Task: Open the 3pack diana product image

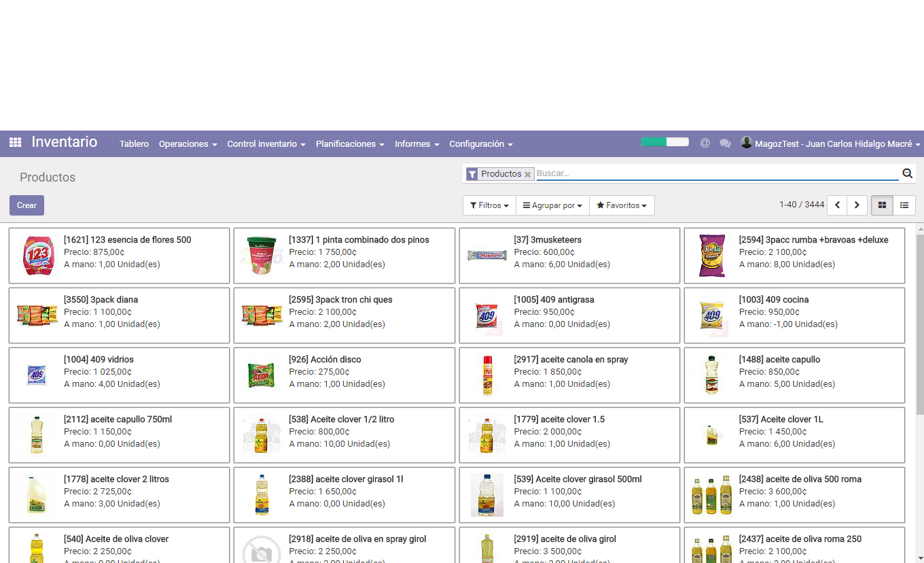Action: (37, 315)
